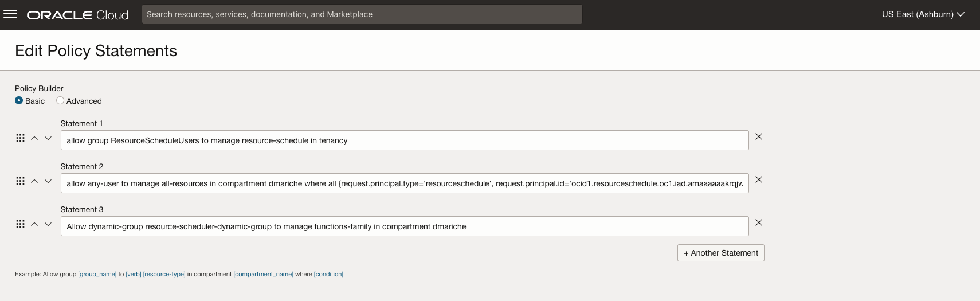Expand the US East (Ashburn) region dropdown
The width and height of the screenshot is (980, 301).
pyautogui.click(x=923, y=14)
